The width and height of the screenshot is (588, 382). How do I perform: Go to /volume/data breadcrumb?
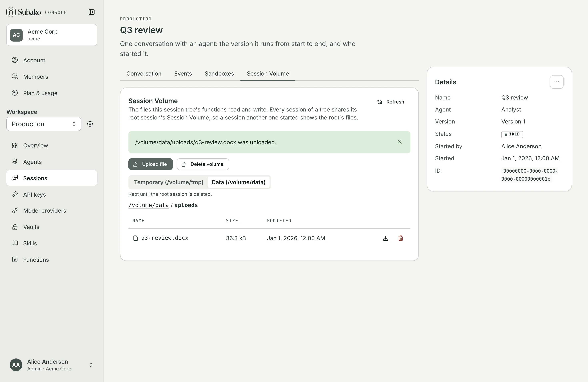[148, 205]
